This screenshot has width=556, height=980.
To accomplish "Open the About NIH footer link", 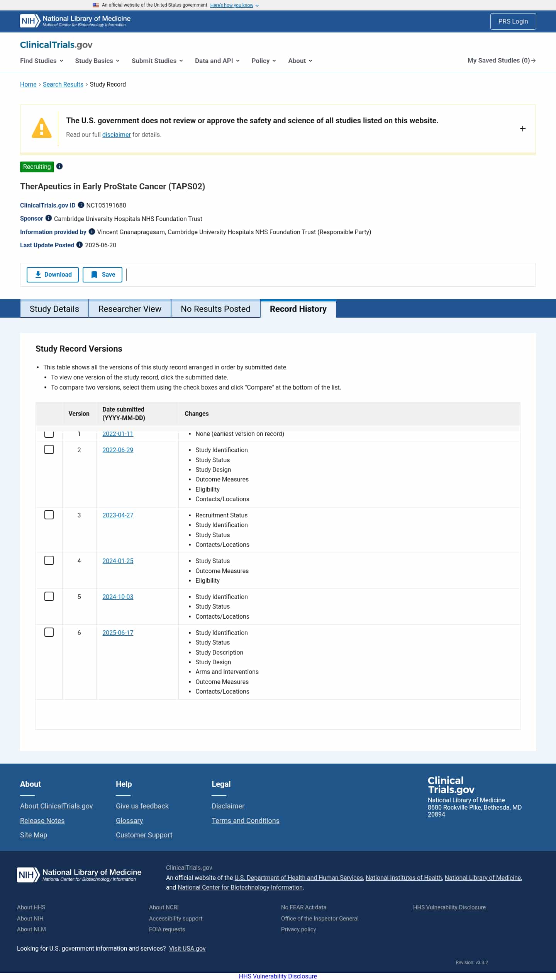I will 30,919.
